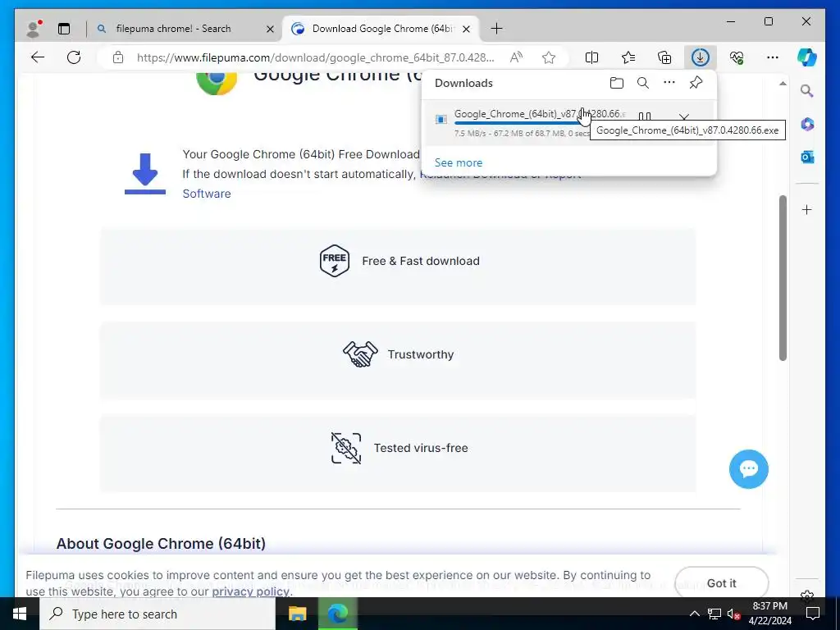Add this page to favorites star
Screen dimensions: 840x630
pos(549,57)
